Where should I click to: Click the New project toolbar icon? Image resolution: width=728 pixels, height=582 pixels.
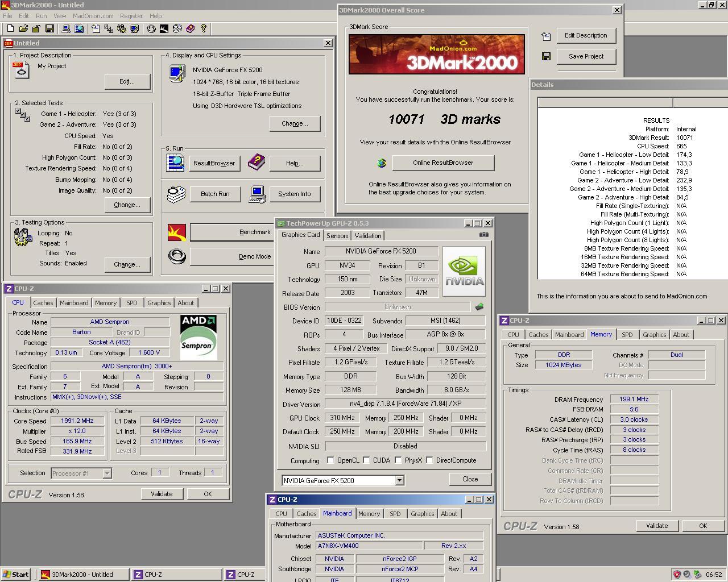click(x=10, y=28)
